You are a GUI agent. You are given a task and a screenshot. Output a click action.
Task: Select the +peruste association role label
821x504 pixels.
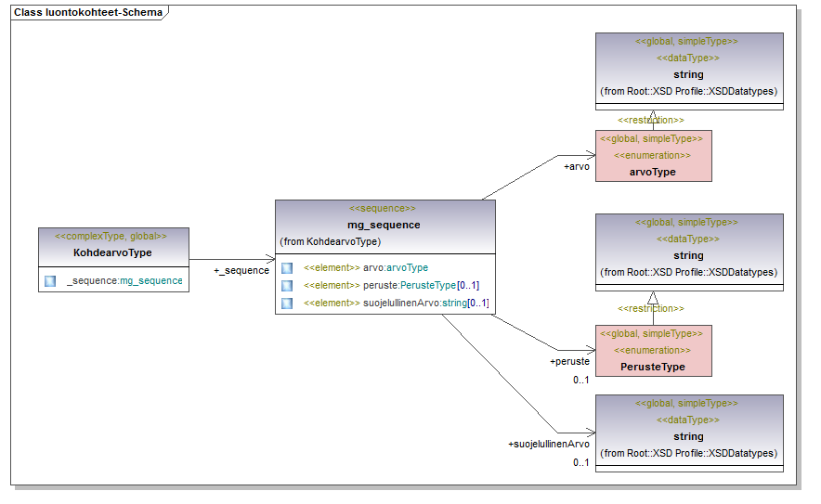coord(570,361)
